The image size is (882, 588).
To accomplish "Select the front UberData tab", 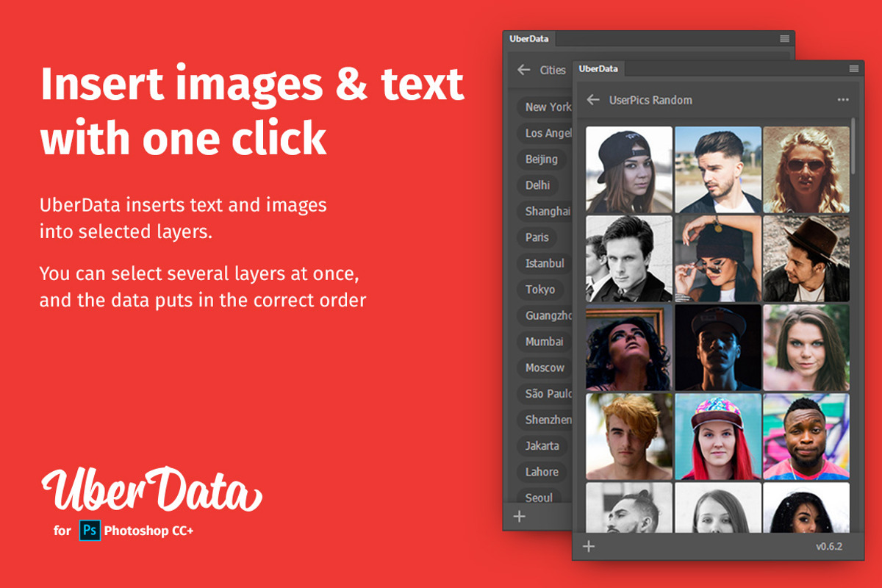I will tap(598, 68).
